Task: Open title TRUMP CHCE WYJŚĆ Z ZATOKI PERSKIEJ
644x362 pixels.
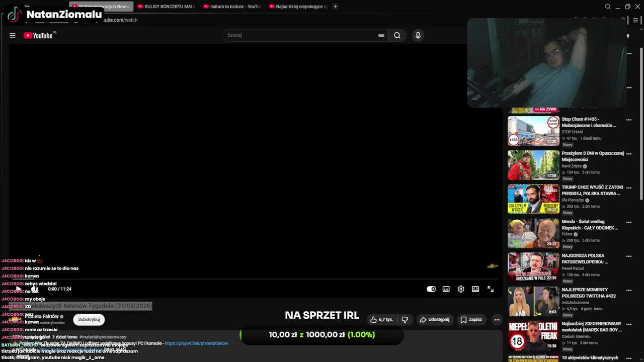Action: 592,190
